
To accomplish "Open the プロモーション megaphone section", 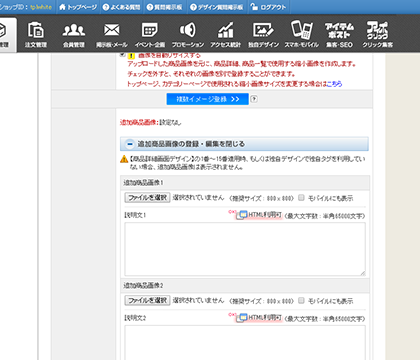I will click(x=188, y=35).
